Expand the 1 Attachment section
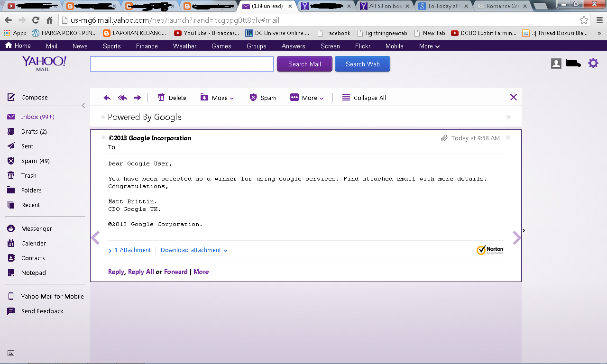607x364 pixels. 129,250
